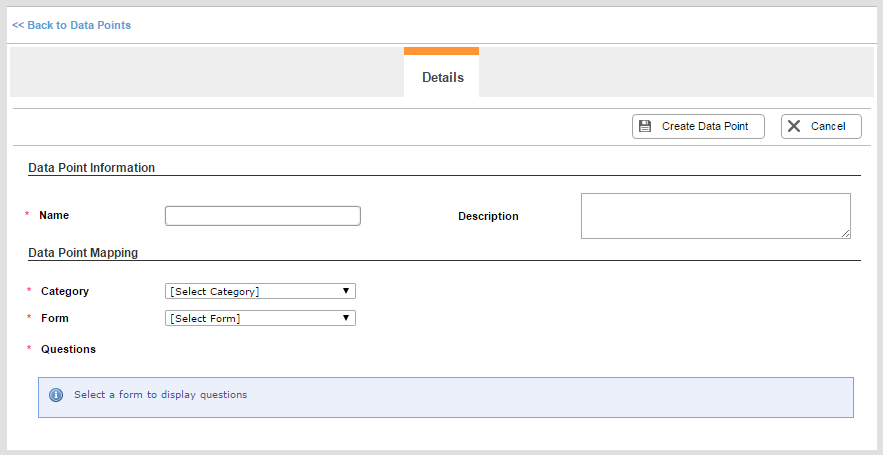Click inside the Description text area
This screenshot has width=883, height=455.
716,216
